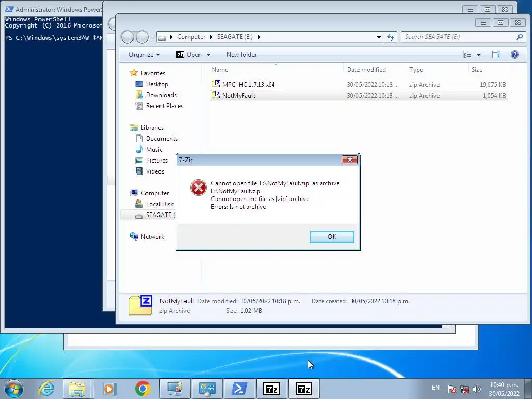Refresh the SEAGATE (E:) folder

click(391, 37)
